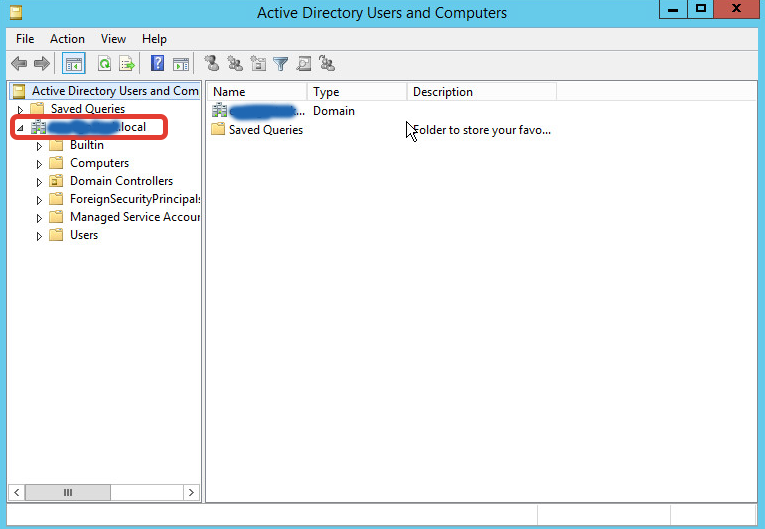Click the Back arrow toolbar icon
The width and height of the screenshot is (765, 529).
click(18, 64)
